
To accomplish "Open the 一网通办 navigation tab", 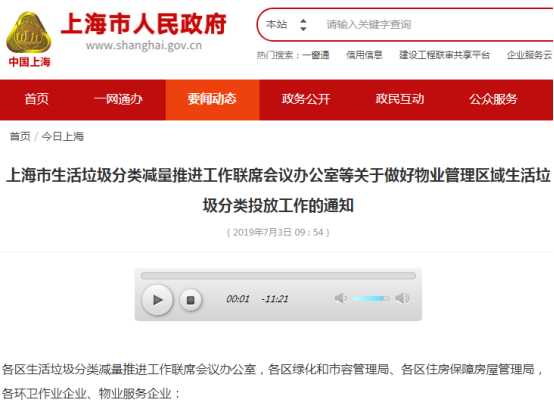I will [x=119, y=99].
